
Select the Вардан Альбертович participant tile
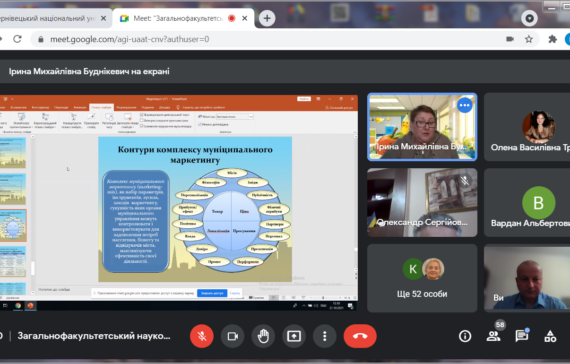527,202
